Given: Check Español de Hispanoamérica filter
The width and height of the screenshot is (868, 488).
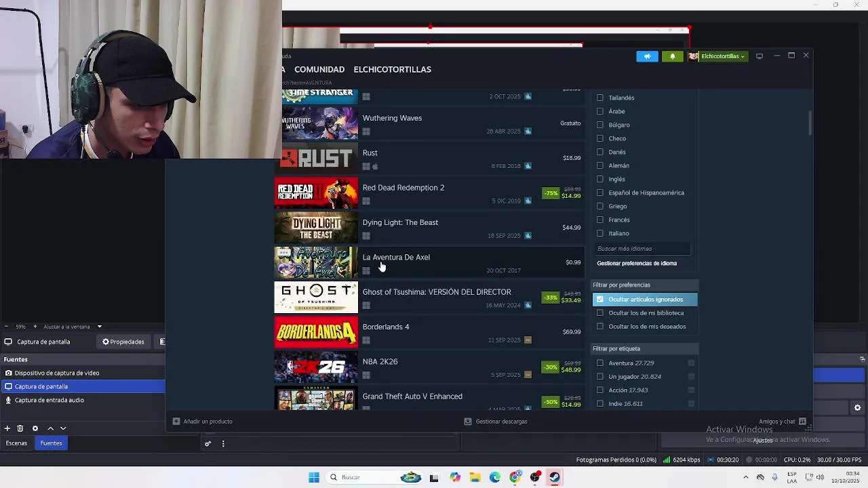Looking at the screenshot, I should click(x=599, y=192).
